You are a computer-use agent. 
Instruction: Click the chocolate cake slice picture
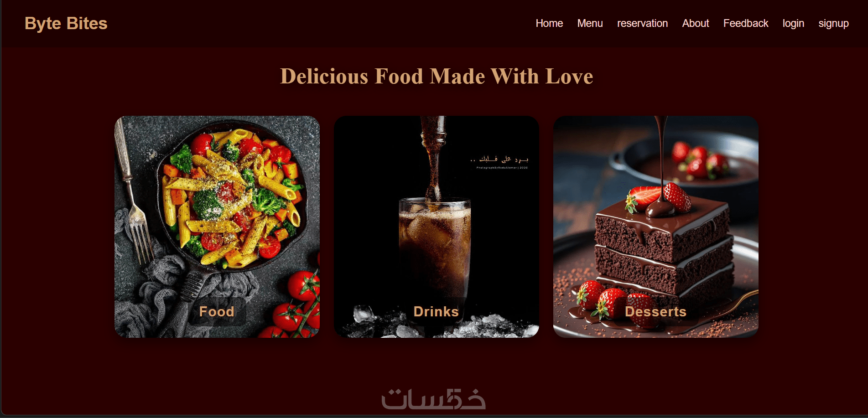pyautogui.click(x=656, y=227)
